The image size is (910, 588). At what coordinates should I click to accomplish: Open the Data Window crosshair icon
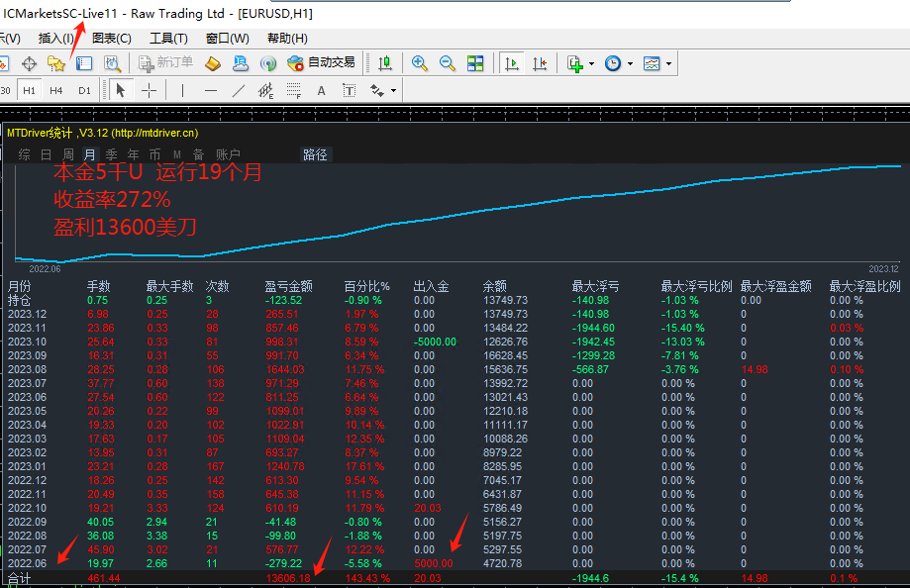pyautogui.click(x=29, y=64)
